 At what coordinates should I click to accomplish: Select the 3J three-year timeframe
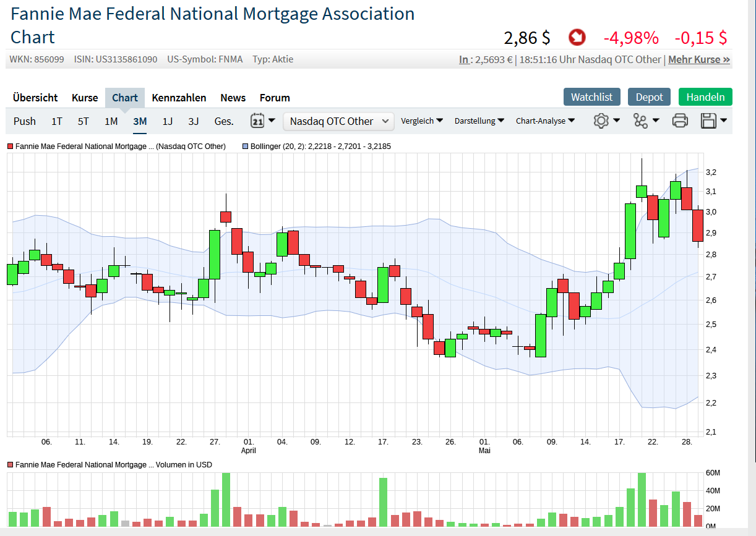click(194, 121)
